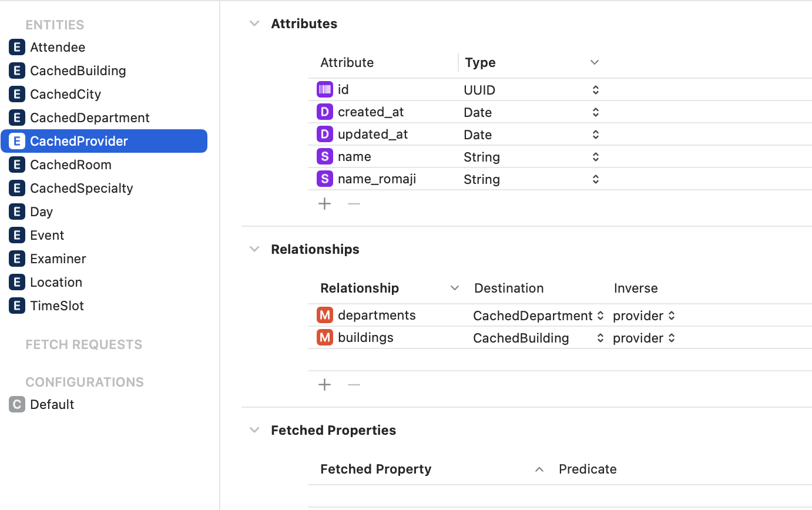Screen dimensions: 812x510
Task: Click the String icon beside name_romaji
Action: tap(324, 179)
